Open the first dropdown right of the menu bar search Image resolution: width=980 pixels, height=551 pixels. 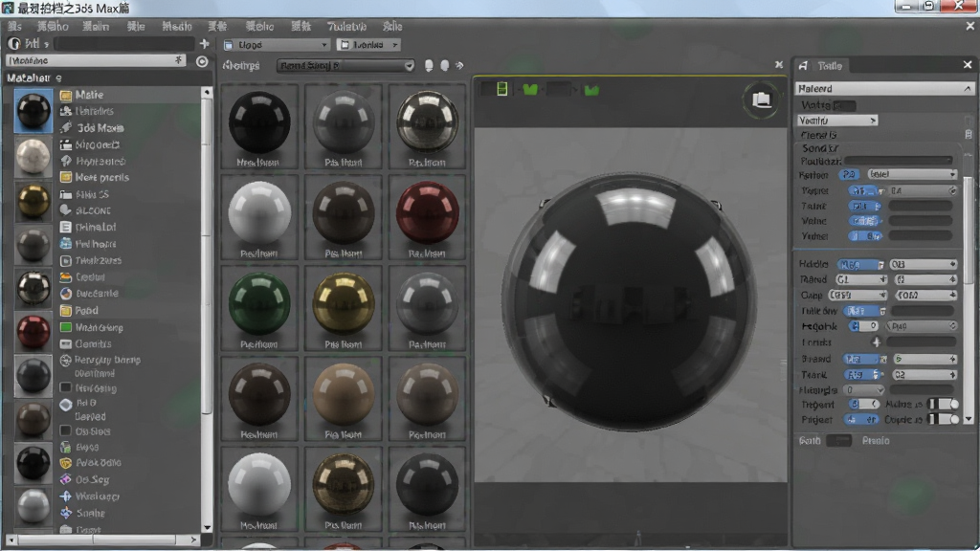pos(277,45)
